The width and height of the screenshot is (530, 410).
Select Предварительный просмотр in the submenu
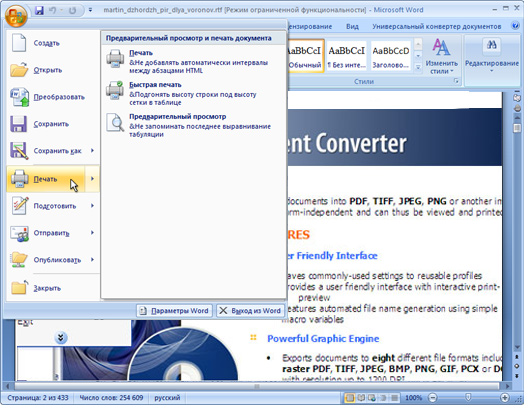pyautogui.click(x=194, y=125)
